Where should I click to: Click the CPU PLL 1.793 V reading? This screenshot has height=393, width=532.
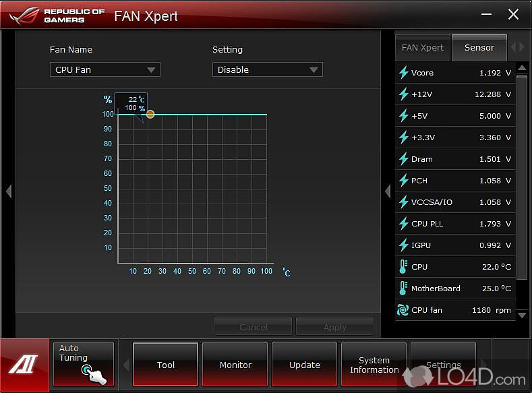pyautogui.click(x=495, y=224)
